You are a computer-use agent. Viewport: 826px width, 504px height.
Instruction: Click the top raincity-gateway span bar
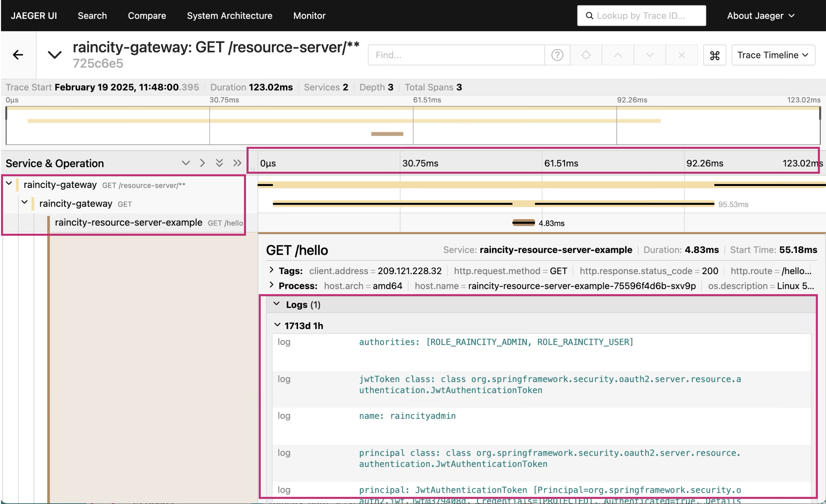click(x=541, y=185)
